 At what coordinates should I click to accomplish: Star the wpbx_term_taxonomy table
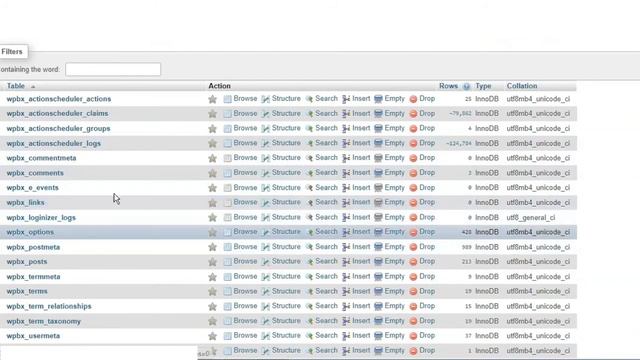[212, 321]
